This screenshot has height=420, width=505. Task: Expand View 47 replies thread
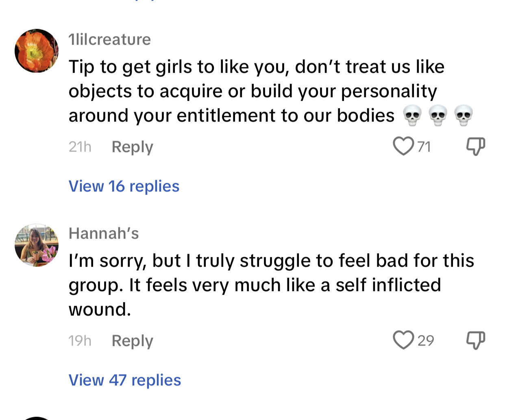[125, 380]
